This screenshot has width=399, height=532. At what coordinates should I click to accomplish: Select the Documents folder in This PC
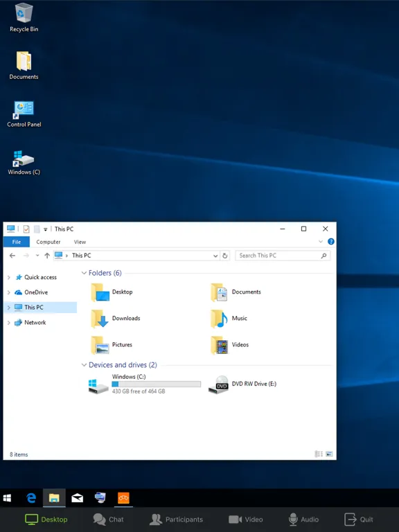[x=236, y=292]
